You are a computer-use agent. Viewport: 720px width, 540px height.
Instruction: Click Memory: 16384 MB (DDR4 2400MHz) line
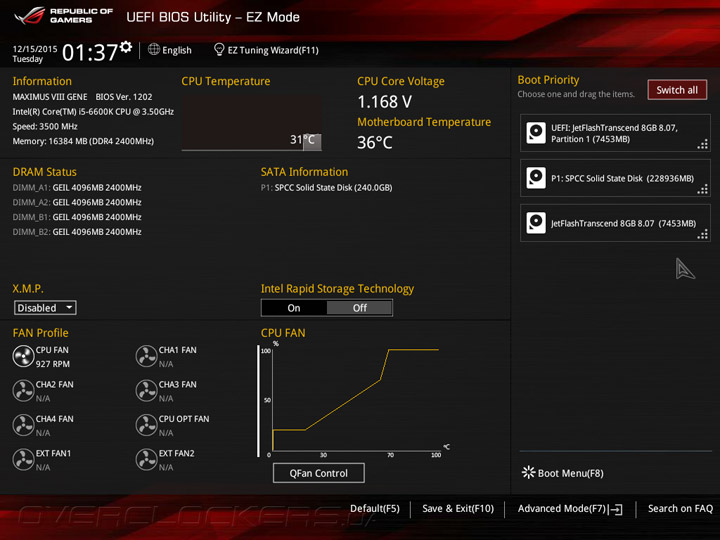[83, 141]
